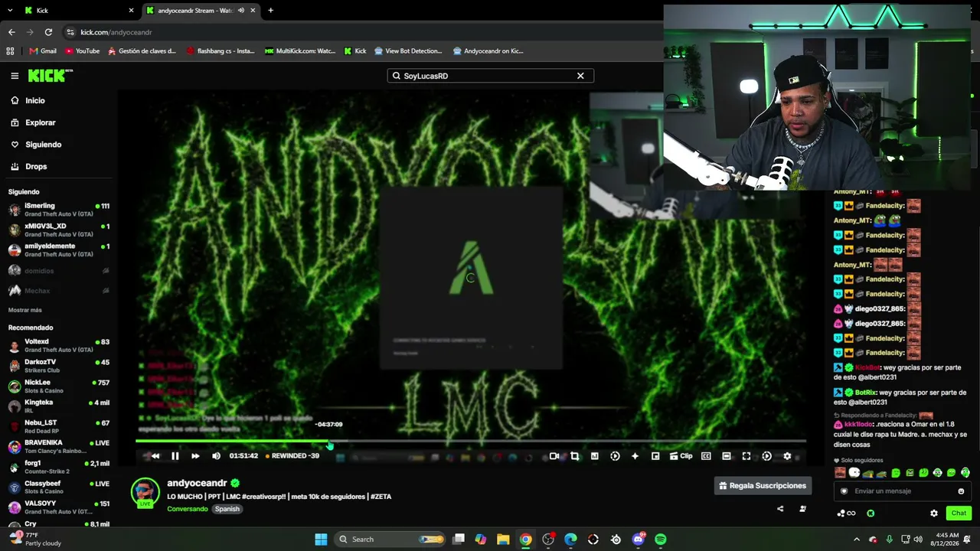
Task: Mute the stream player volume
Action: pos(216,456)
